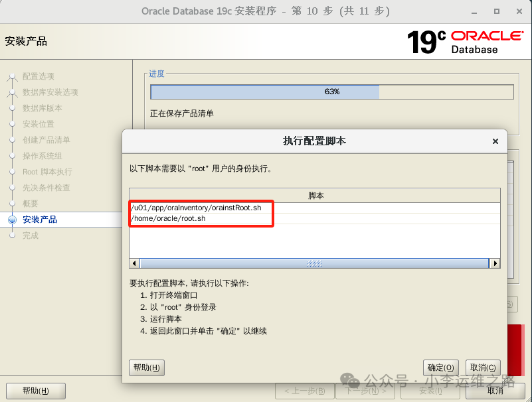Click the 下一步(N) button
Viewport: 532px width, 402px height.
coord(365,391)
